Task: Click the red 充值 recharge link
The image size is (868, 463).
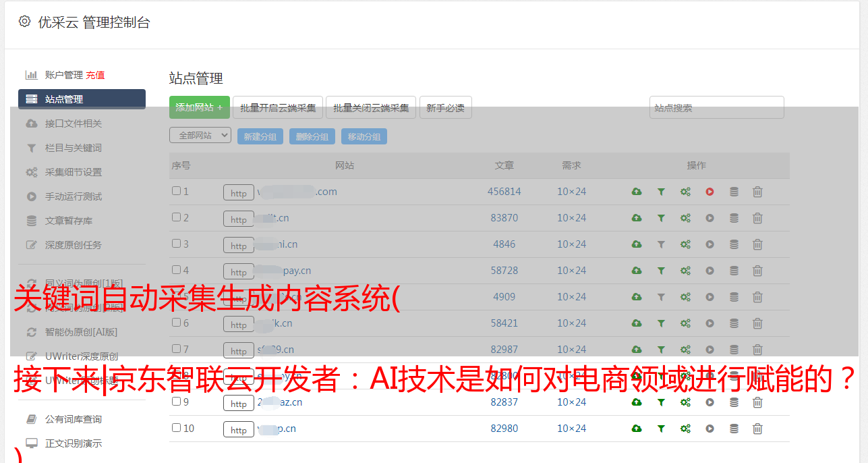Action: tap(95, 75)
